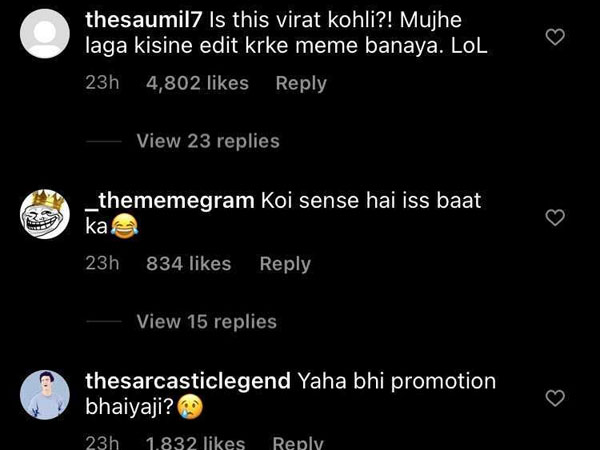Expand View 15 replies
The image size is (600, 450).
click(206, 321)
